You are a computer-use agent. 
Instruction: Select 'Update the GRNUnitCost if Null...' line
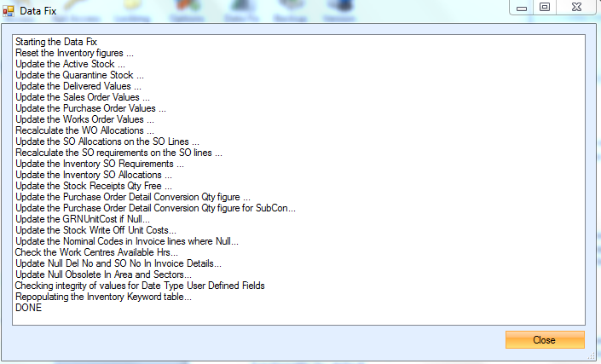pos(83,219)
